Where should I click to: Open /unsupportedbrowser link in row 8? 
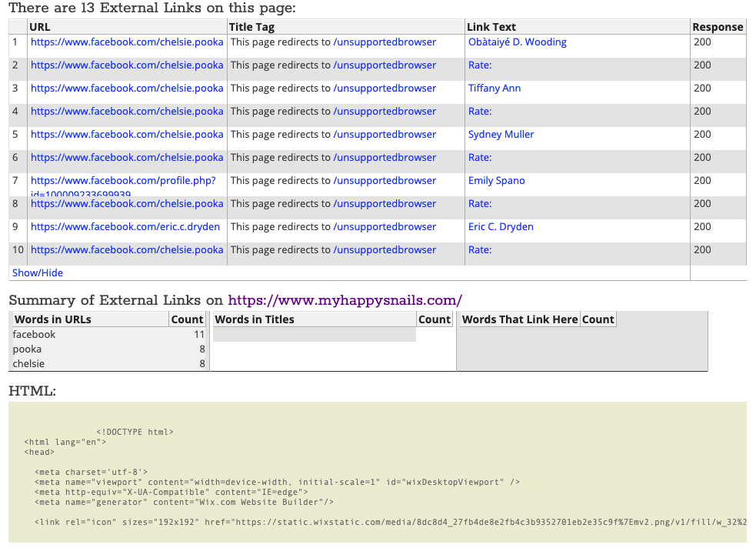point(385,204)
